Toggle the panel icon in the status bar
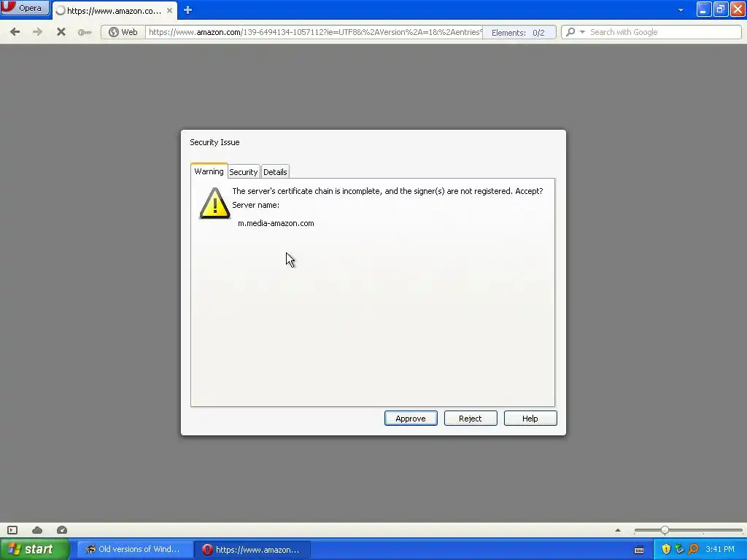747x560 pixels. [x=12, y=530]
